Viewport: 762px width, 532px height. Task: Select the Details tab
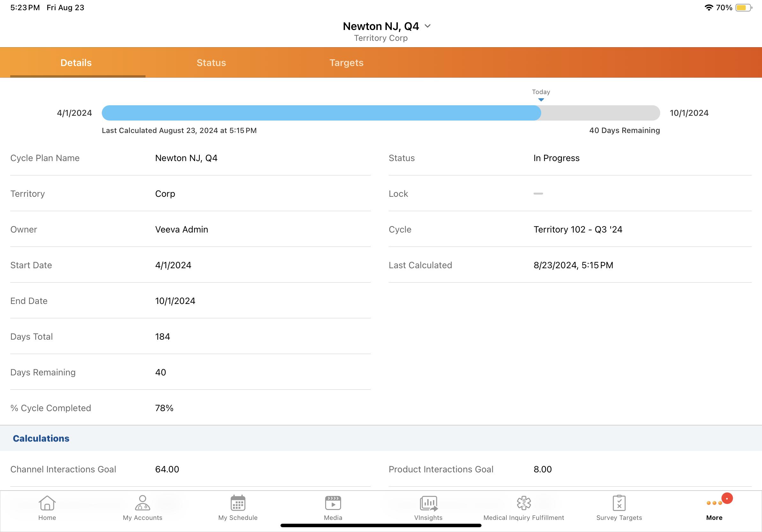coord(76,63)
